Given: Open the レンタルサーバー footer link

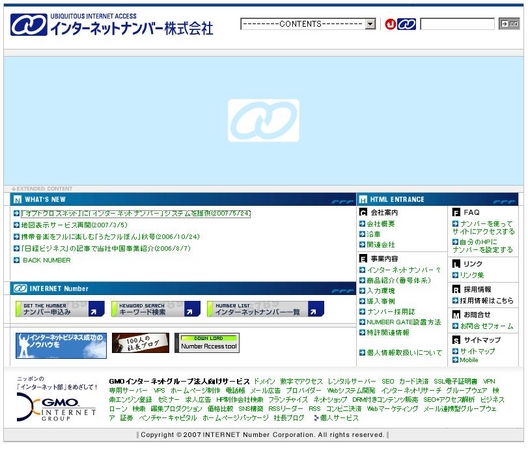Looking at the screenshot, I should click(x=352, y=381).
